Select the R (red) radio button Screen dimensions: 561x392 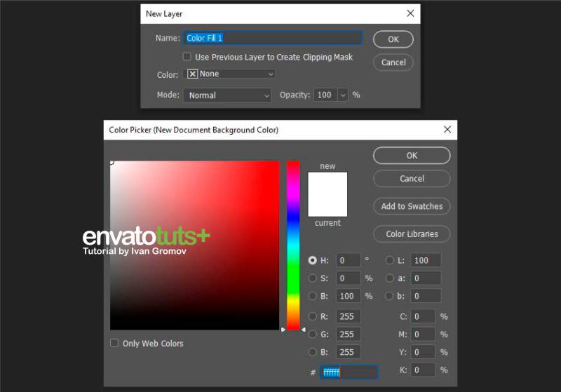[x=312, y=316]
